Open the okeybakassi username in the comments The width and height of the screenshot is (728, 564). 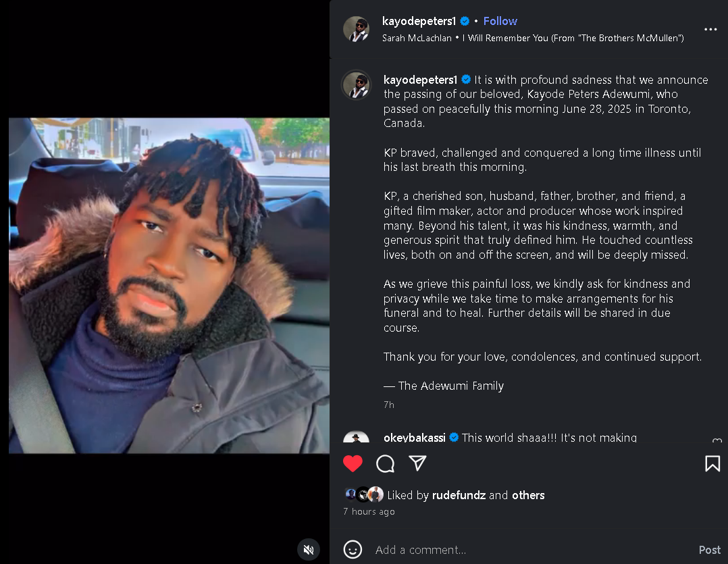pyautogui.click(x=414, y=438)
